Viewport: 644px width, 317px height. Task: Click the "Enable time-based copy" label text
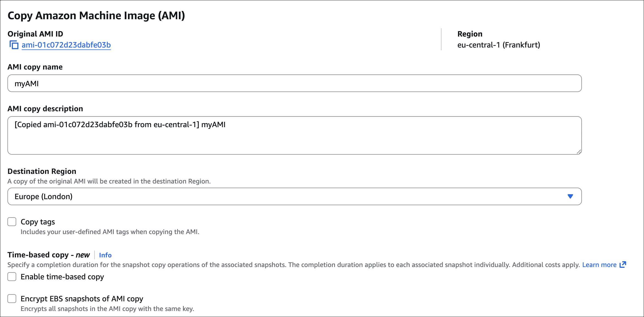coord(62,277)
